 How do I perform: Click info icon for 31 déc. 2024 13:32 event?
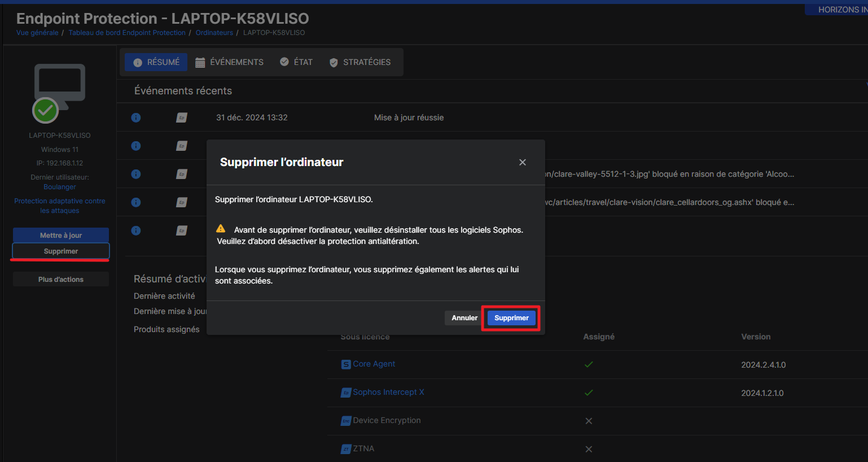pyautogui.click(x=136, y=117)
